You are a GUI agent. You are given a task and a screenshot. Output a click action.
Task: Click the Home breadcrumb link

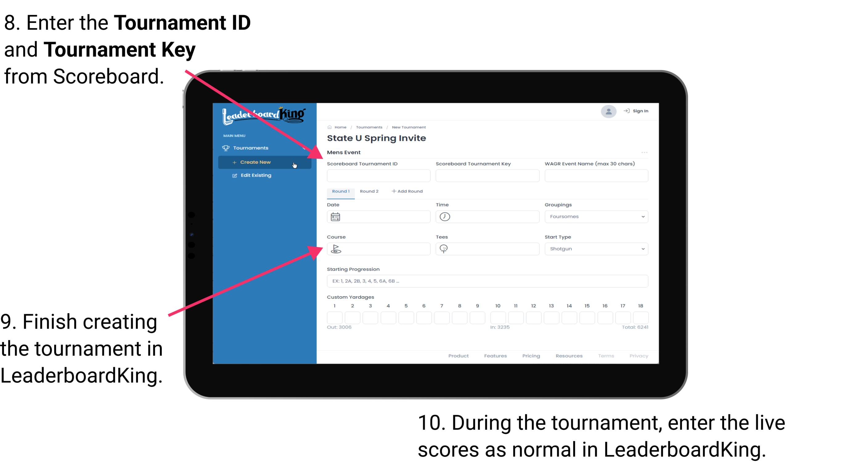tap(340, 126)
